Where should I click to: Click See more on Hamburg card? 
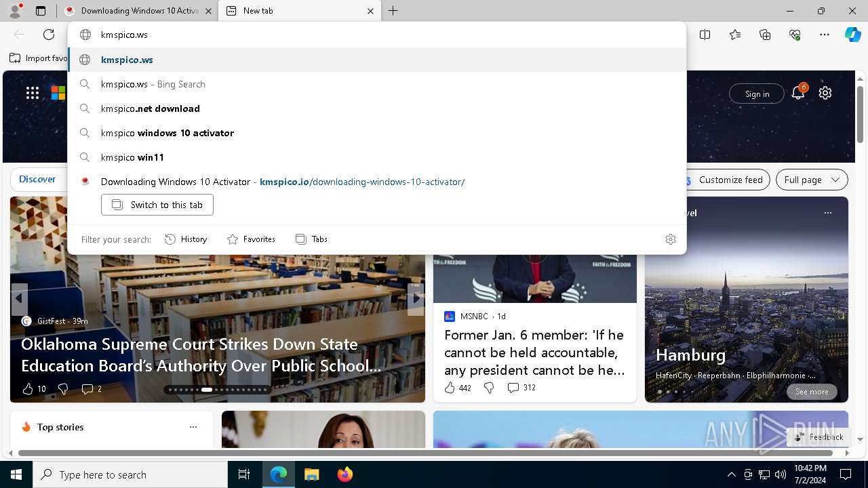pos(812,392)
